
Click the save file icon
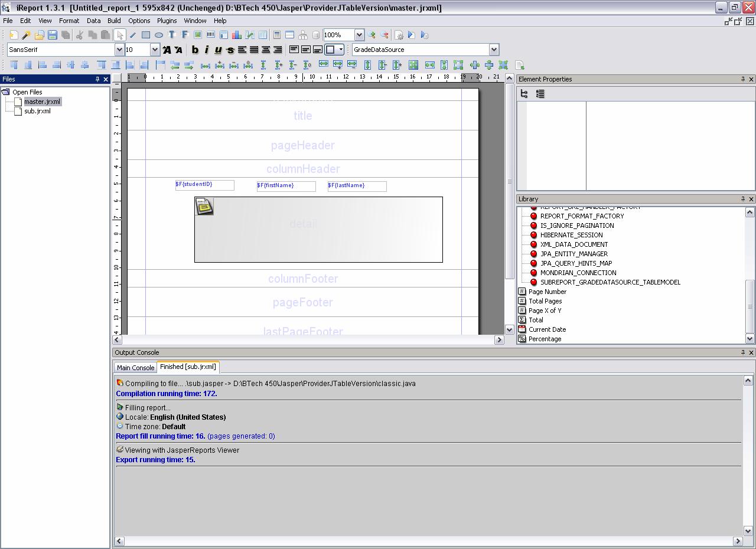[x=53, y=35]
